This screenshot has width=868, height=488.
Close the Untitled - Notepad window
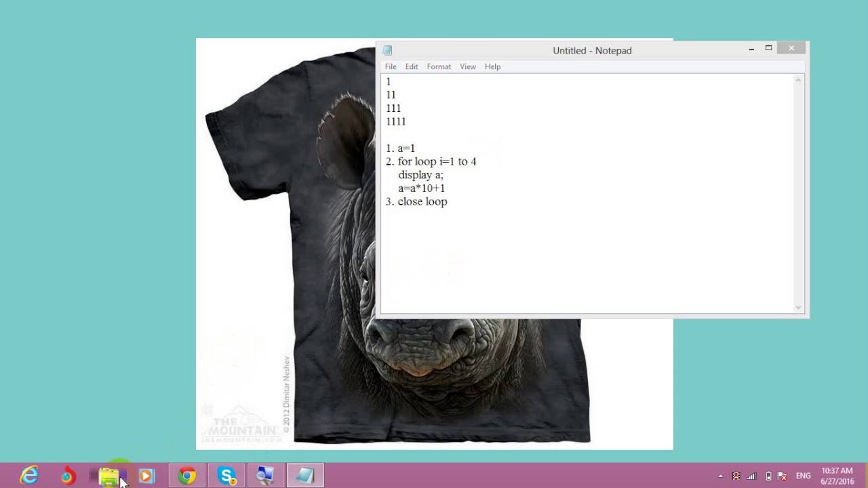click(791, 48)
